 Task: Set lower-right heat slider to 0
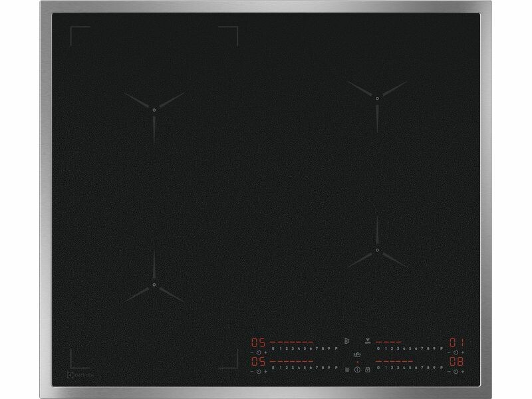[378, 366]
